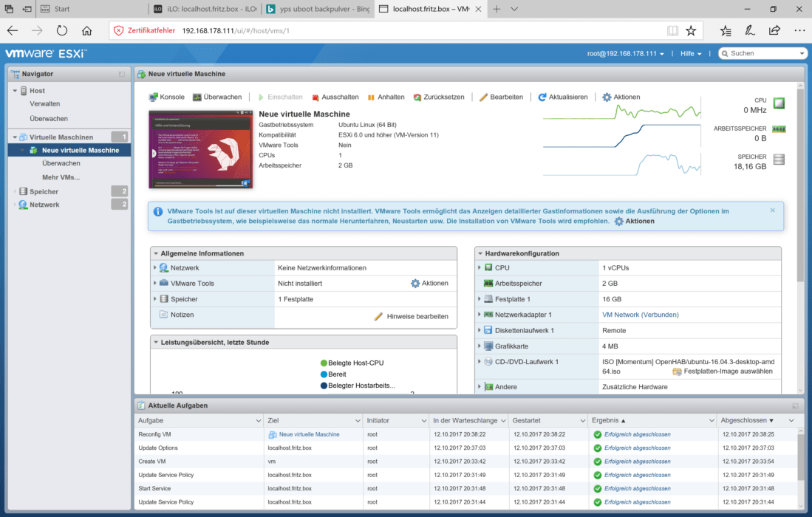The image size is (812, 517).
Task: Click the CPU status icon showing 0 MHz
Action: [778, 103]
